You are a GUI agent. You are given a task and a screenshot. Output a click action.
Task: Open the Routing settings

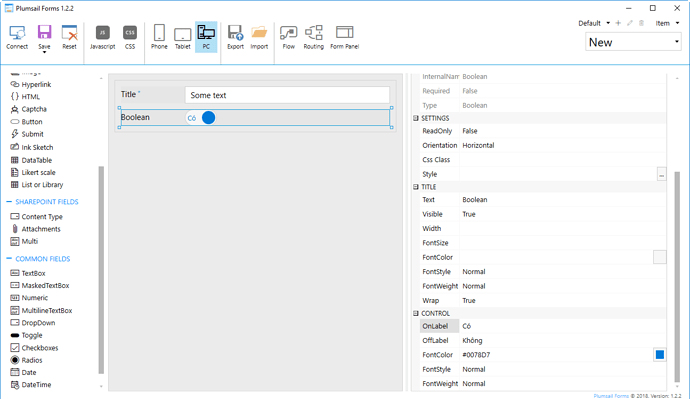[x=313, y=37]
